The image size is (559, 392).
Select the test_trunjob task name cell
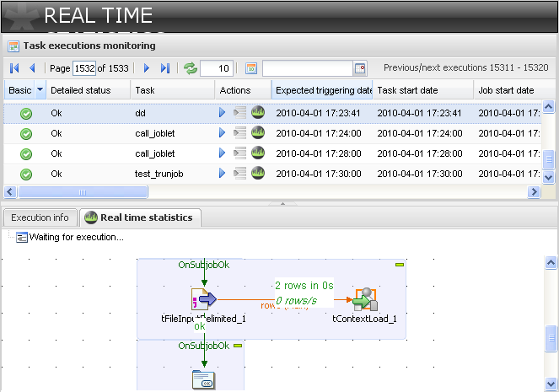[159, 174]
